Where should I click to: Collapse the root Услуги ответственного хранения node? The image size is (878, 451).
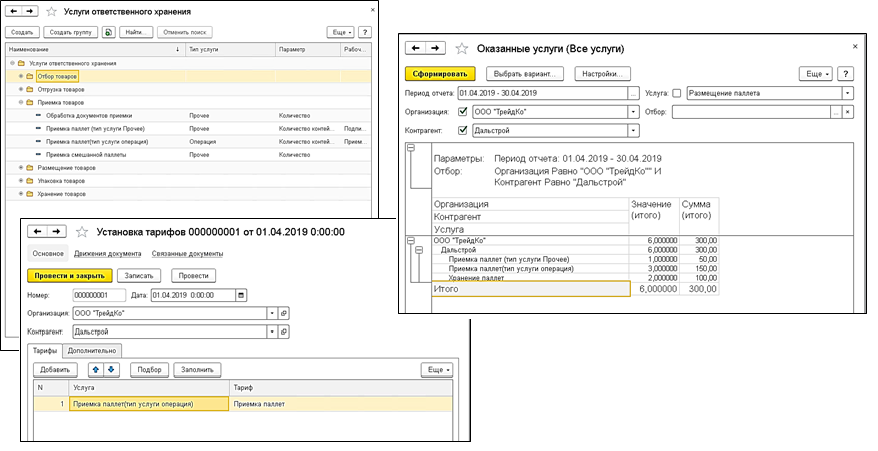pyautogui.click(x=12, y=63)
